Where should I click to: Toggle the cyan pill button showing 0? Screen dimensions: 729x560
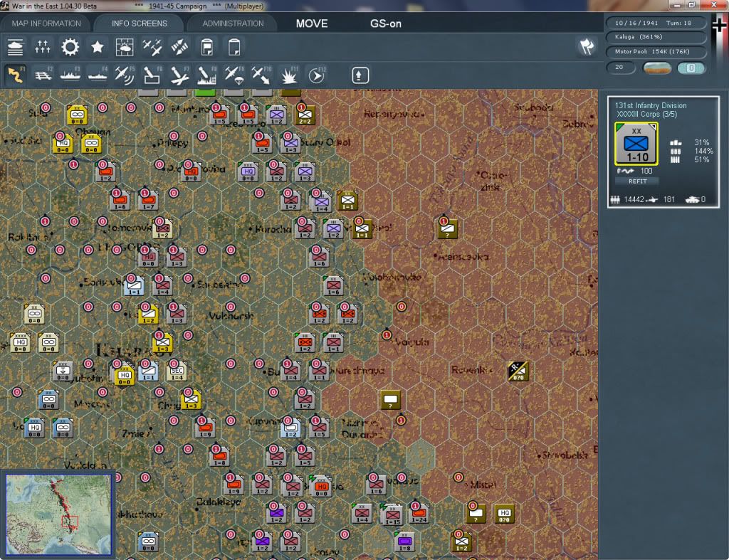coord(691,68)
